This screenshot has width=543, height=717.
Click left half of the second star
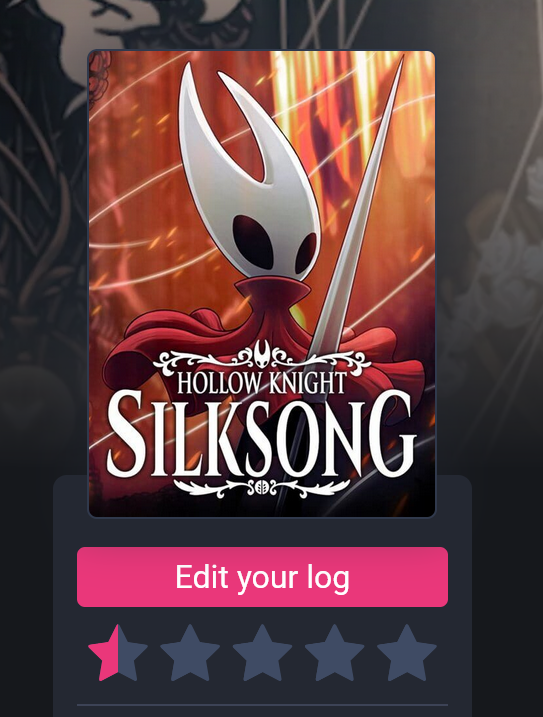tap(175, 653)
